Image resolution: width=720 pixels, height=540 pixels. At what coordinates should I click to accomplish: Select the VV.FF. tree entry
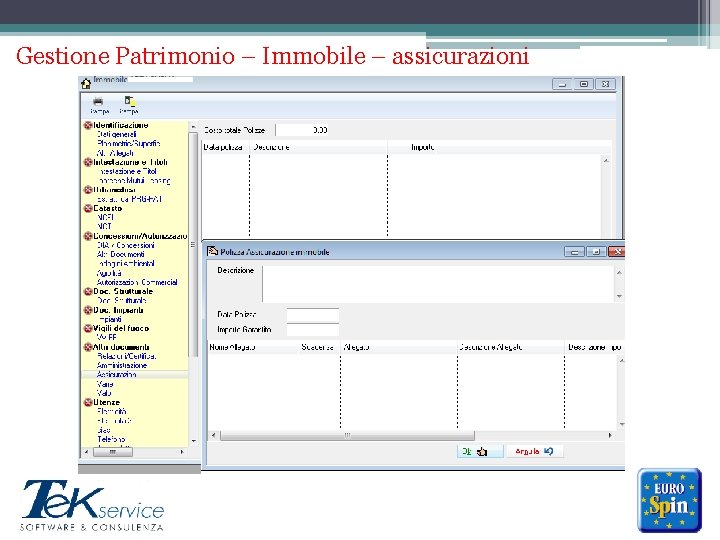107,338
